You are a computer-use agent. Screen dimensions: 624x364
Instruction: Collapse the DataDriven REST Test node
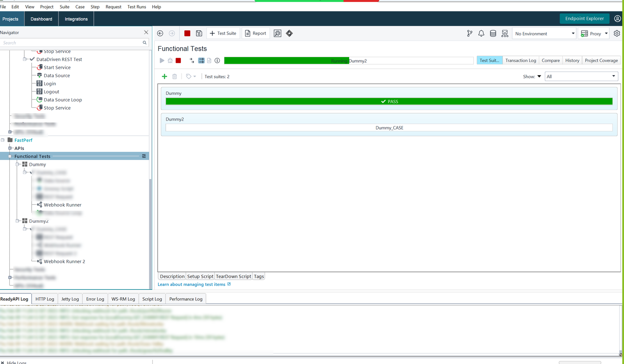coord(25,59)
